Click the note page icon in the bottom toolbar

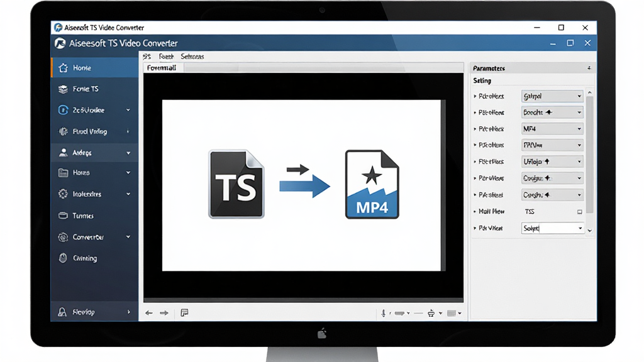pyautogui.click(x=184, y=313)
